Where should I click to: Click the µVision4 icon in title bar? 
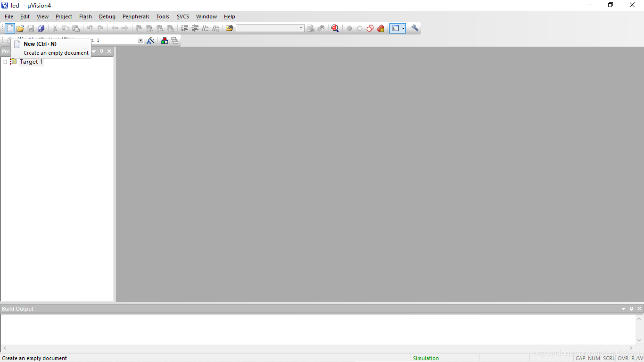(5, 5)
